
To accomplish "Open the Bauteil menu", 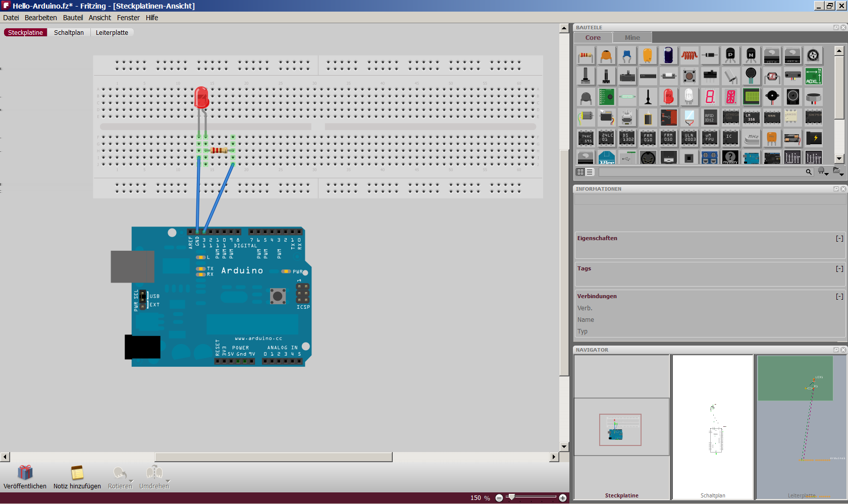I will tap(73, 18).
